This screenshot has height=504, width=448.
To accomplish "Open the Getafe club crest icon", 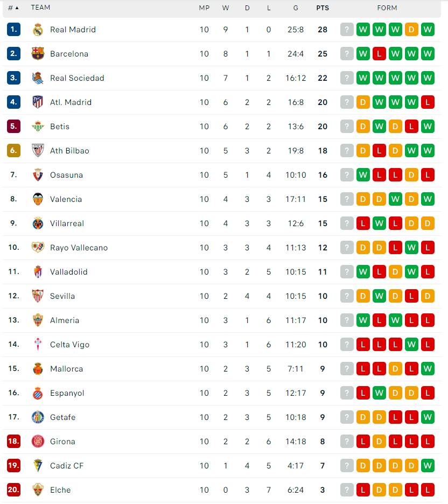I will pos(38,417).
